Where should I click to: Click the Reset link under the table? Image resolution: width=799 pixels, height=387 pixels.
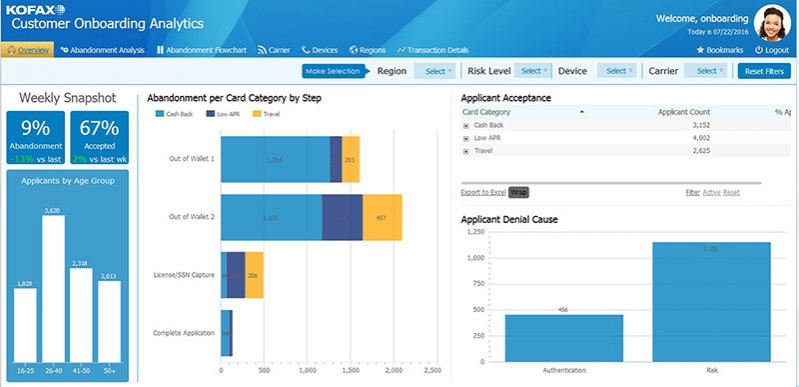731,192
